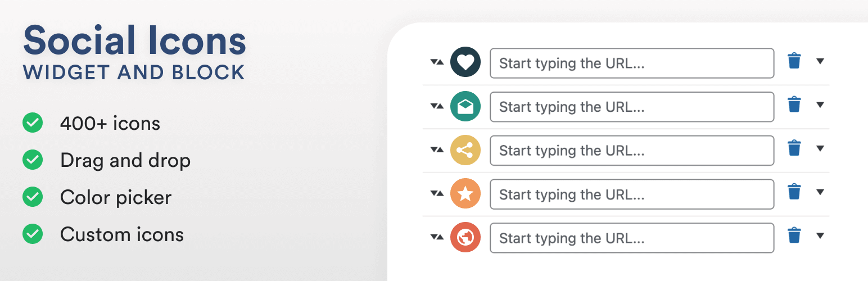Click the URL field beside the heart icon
Image resolution: width=868 pixels, height=281 pixels.
click(632, 63)
